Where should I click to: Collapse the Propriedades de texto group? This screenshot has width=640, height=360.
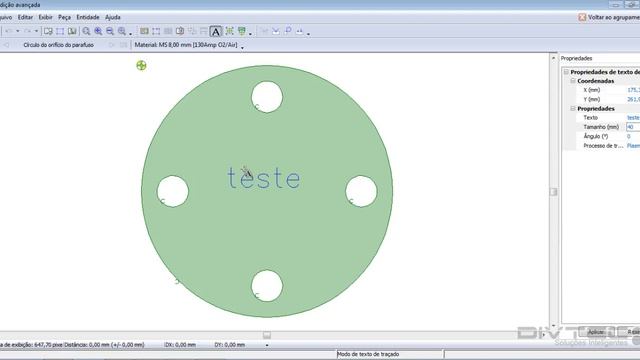[566, 72]
